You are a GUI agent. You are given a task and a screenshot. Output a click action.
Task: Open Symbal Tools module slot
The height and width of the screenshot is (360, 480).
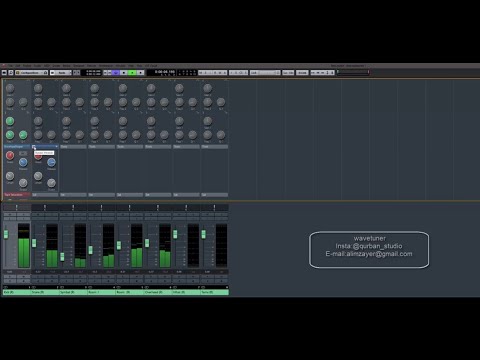point(73,147)
